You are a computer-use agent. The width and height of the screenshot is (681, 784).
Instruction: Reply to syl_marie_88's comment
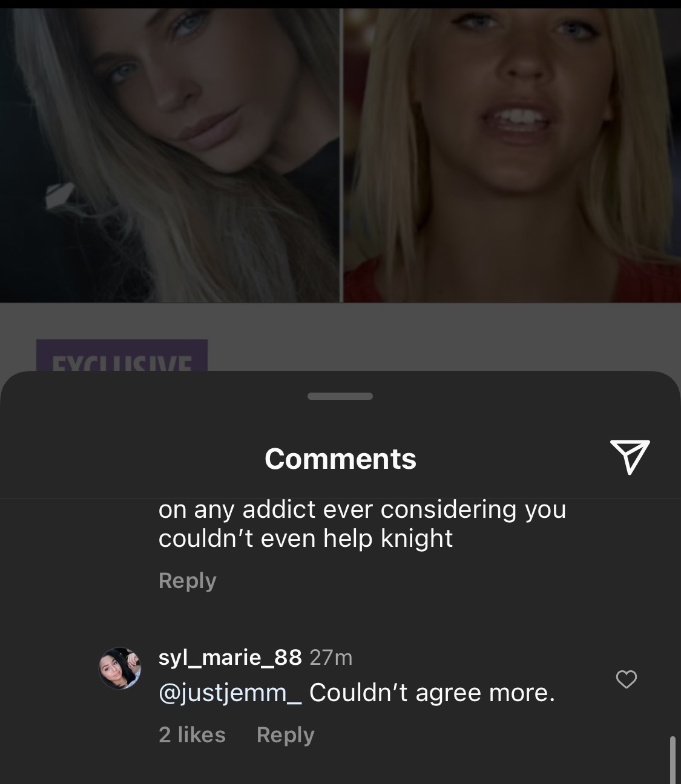coord(285,734)
